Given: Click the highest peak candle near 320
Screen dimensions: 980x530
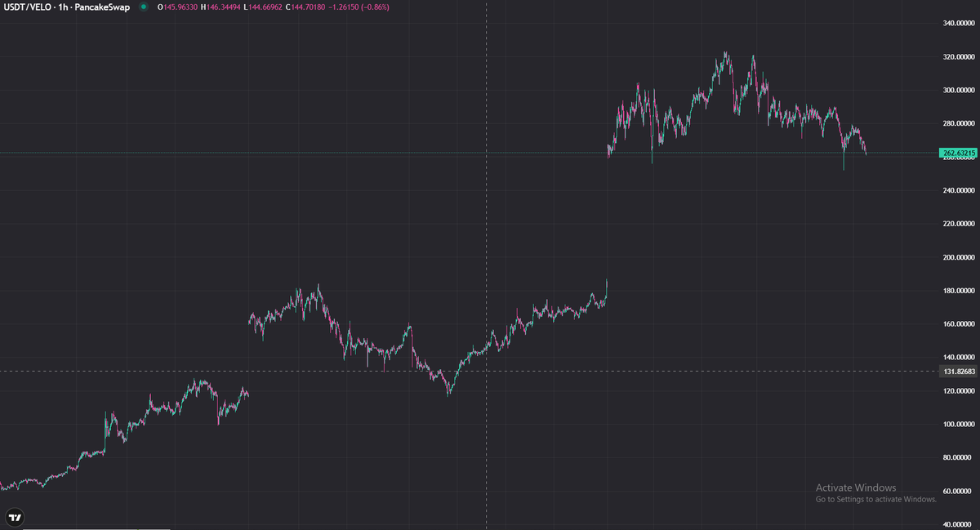Looking at the screenshot, I should tap(727, 51).
